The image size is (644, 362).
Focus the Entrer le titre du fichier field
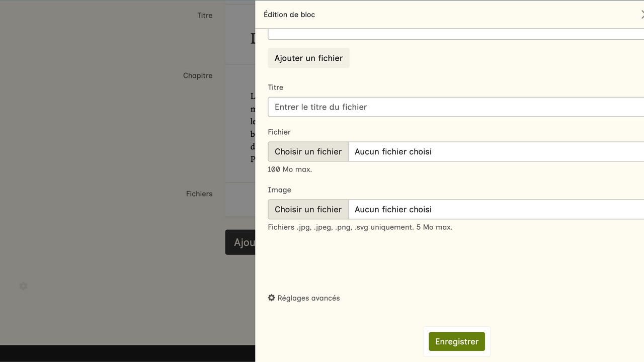pyautogui.click(x=455, y=107)
